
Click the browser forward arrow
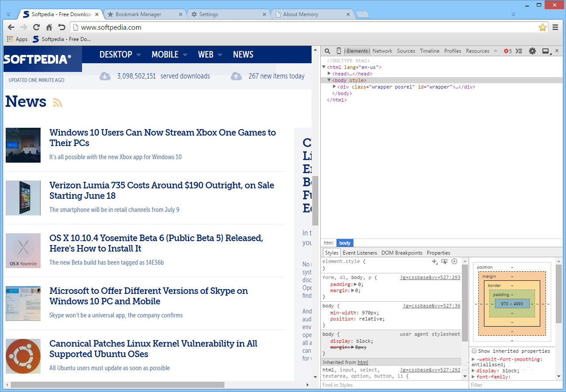pos(24,27)
